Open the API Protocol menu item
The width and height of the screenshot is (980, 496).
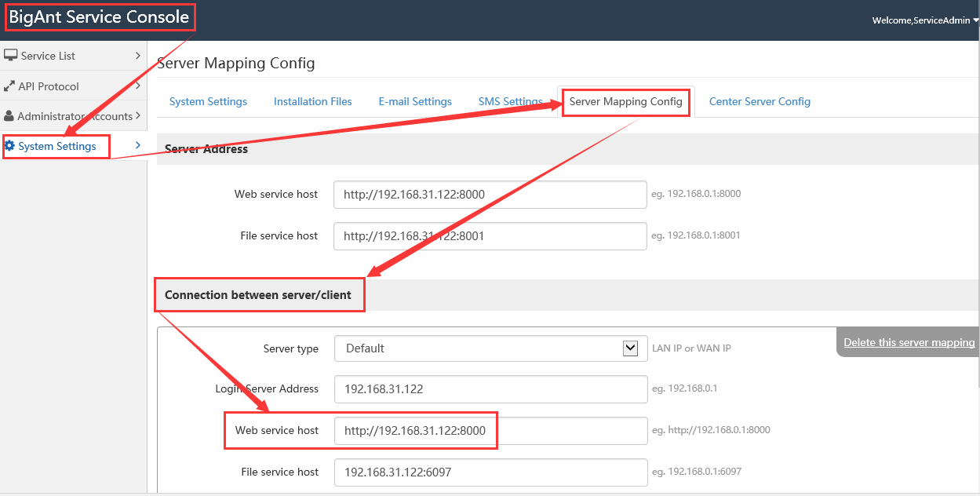(x=74, y=86)
